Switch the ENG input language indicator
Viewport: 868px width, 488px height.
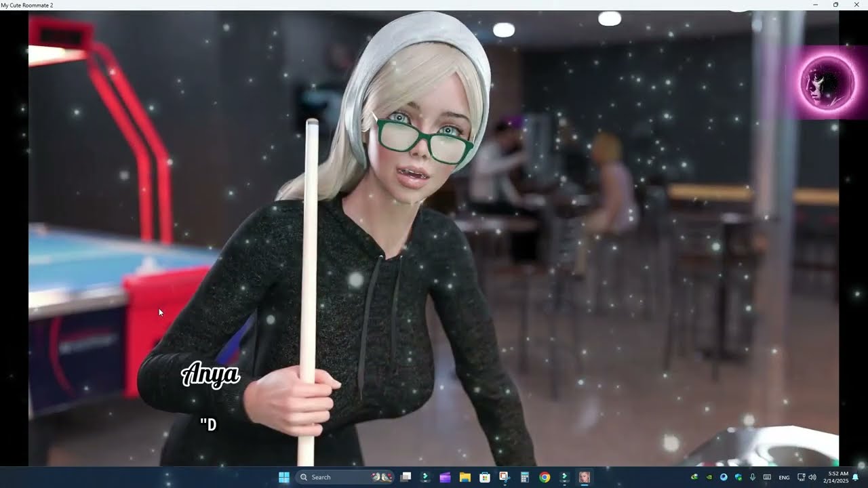784,477
